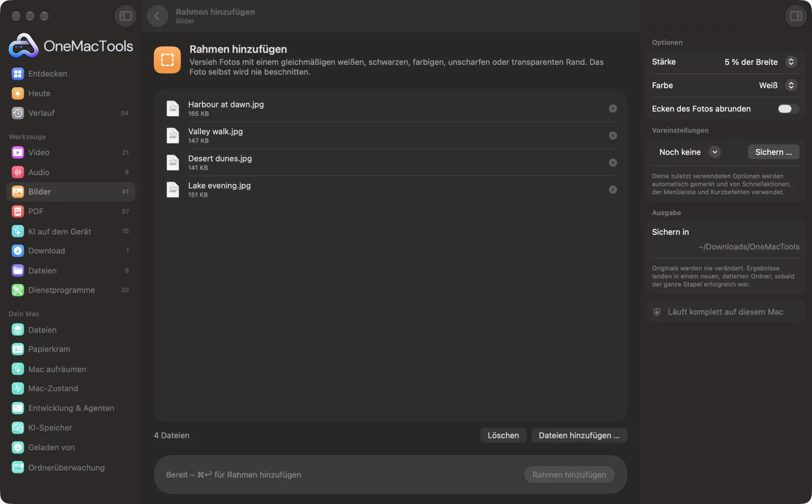The image size is (812, 504).
Task: Click the orange Rahmen hinzufügen tool icon
Action: point(167,60)
